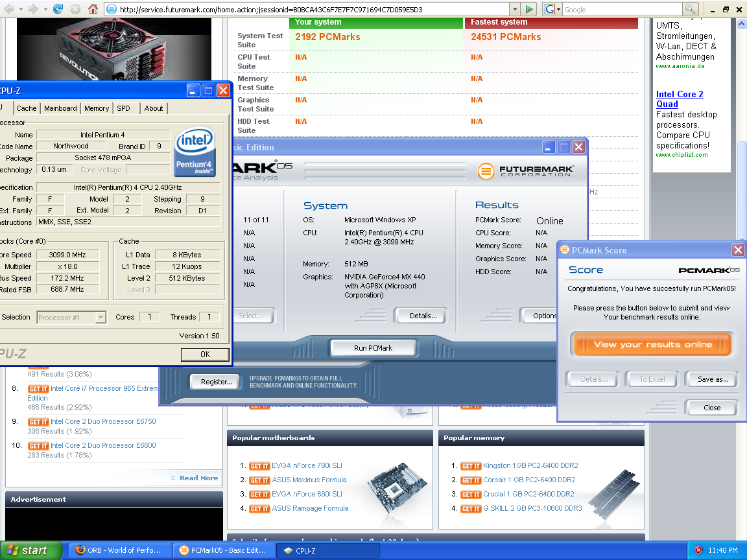The height and width of the screenshot is (560, 747).
Task: Open the Google search engine selector
Action: [x=552, y=9]
